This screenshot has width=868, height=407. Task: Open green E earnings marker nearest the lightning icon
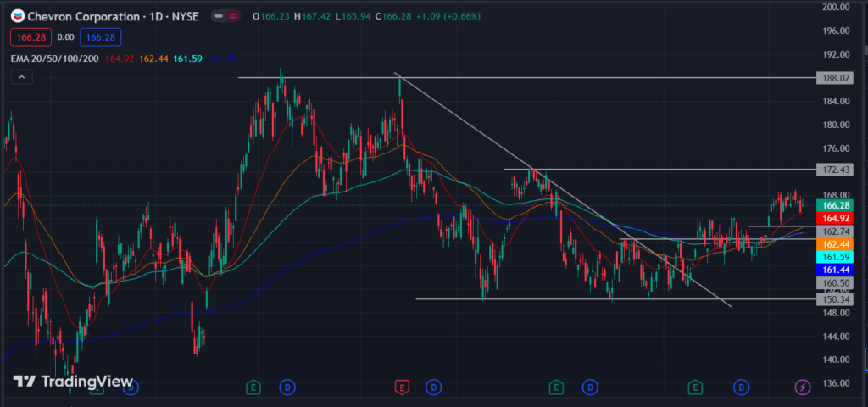coord(693,387)
